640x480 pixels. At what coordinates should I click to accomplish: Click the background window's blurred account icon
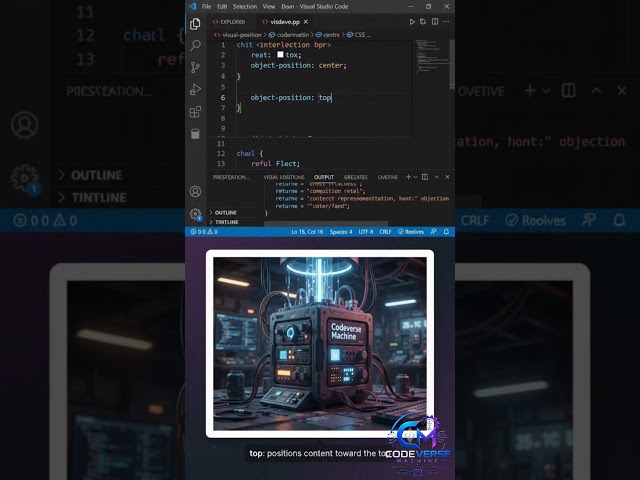[24, 124]
